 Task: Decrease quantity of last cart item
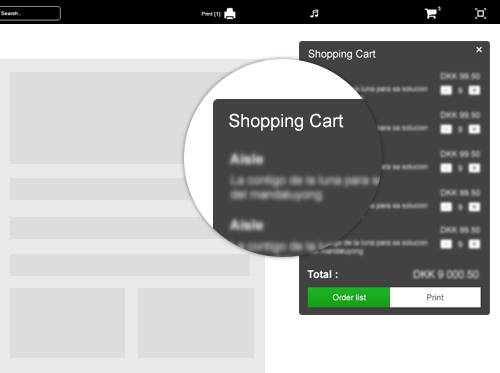tap(446, 244)
